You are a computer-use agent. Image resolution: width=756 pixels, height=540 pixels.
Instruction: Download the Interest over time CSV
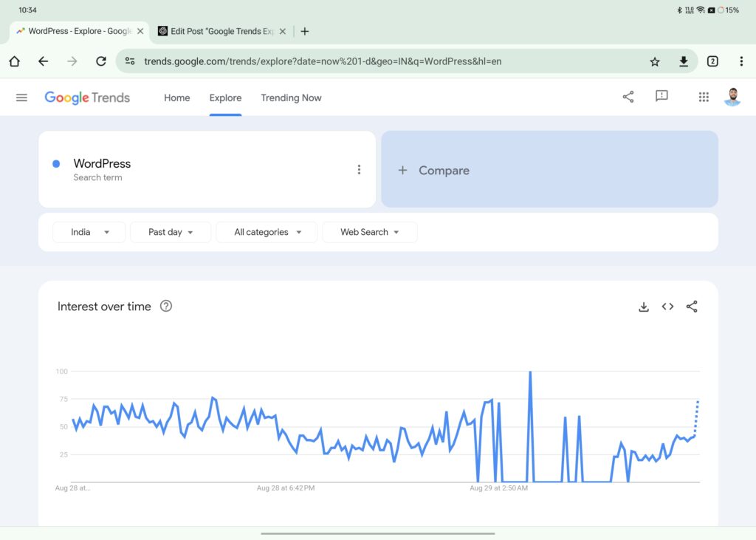(x=644, y=307)
